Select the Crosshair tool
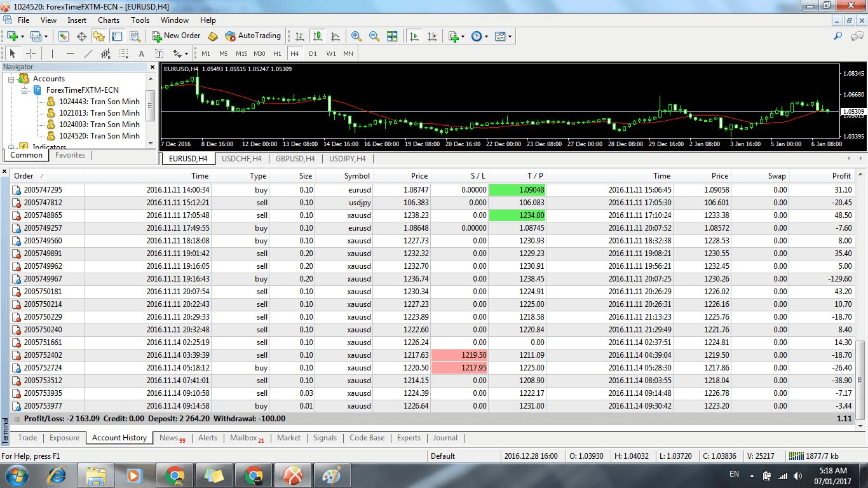Screen dimensions: 868x488 click(31, 53)
